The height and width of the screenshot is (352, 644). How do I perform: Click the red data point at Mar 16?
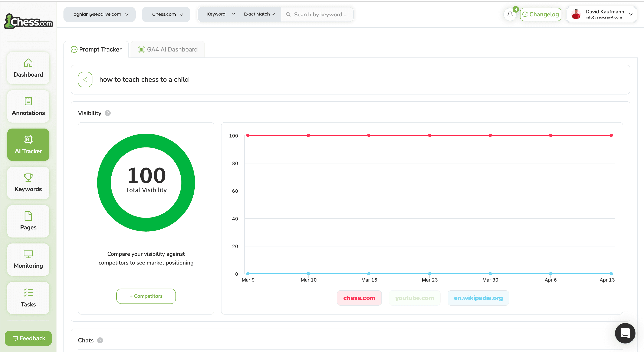[x=369, y=135]
